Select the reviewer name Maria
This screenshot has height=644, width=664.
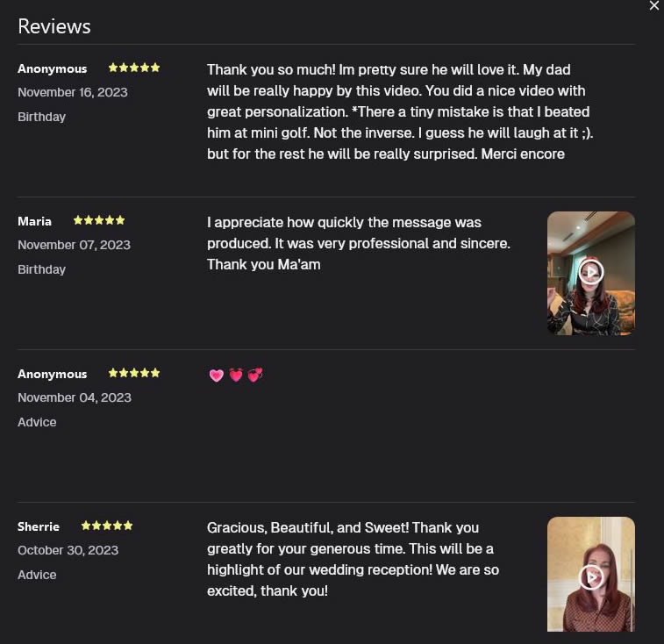pyautogui.click(x=35, y=221)
